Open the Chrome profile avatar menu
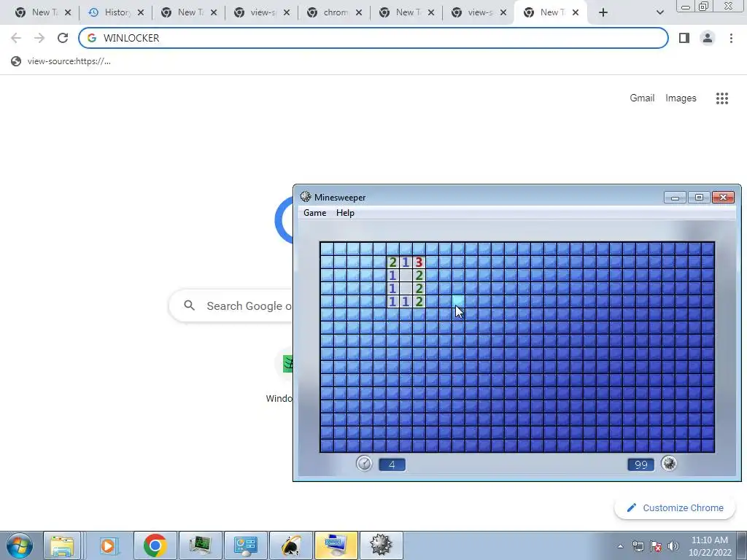Image resolution: width=747 pixels, height=560 pixels. tap(708, 38)
